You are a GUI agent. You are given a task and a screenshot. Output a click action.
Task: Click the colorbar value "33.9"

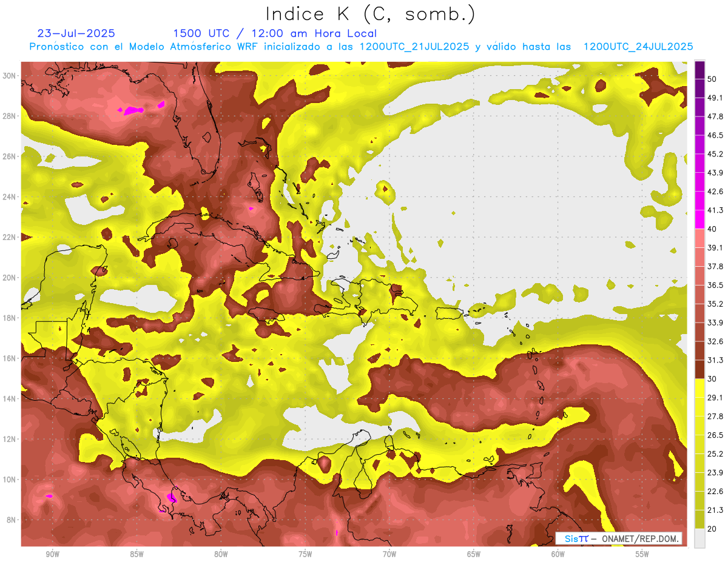[715, 323]
